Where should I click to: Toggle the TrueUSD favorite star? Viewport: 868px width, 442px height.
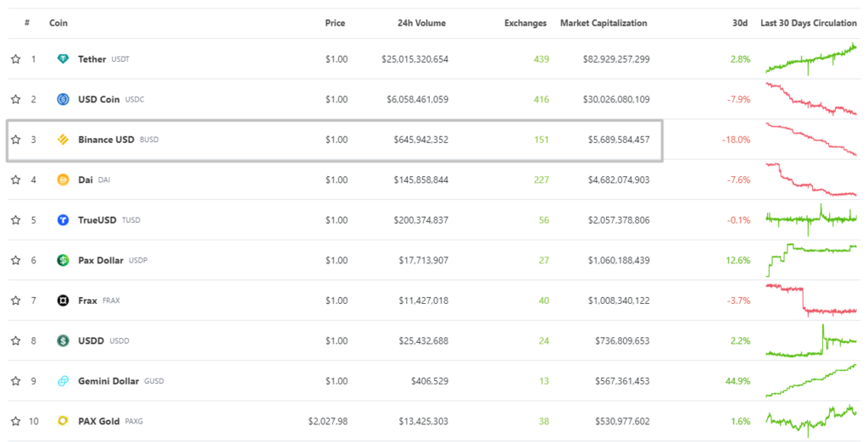(15, 220)
